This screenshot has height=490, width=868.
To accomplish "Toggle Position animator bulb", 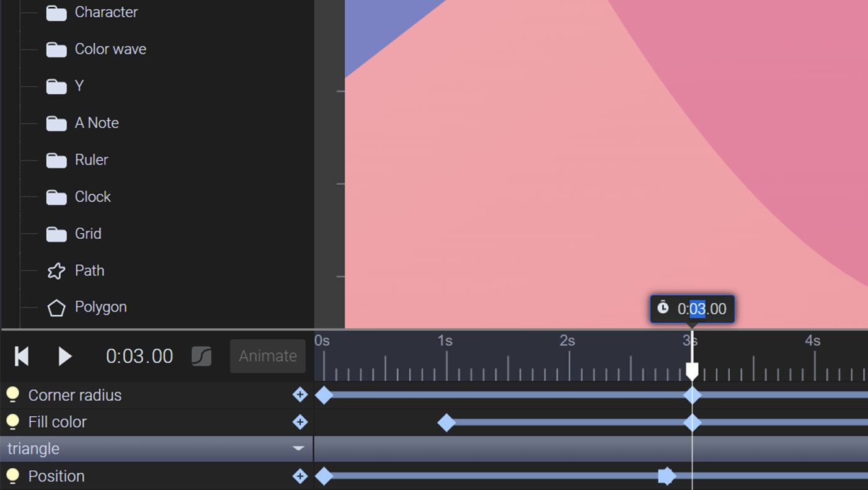I will click(x=12, y=476).
